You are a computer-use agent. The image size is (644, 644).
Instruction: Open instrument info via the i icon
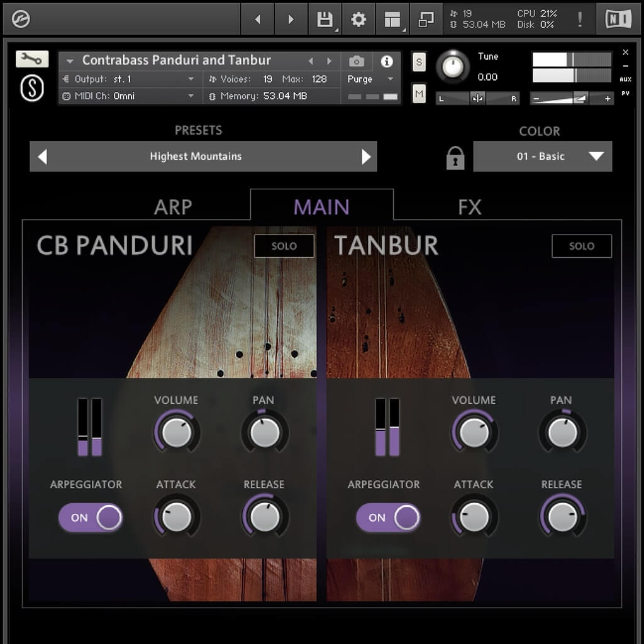388,60
